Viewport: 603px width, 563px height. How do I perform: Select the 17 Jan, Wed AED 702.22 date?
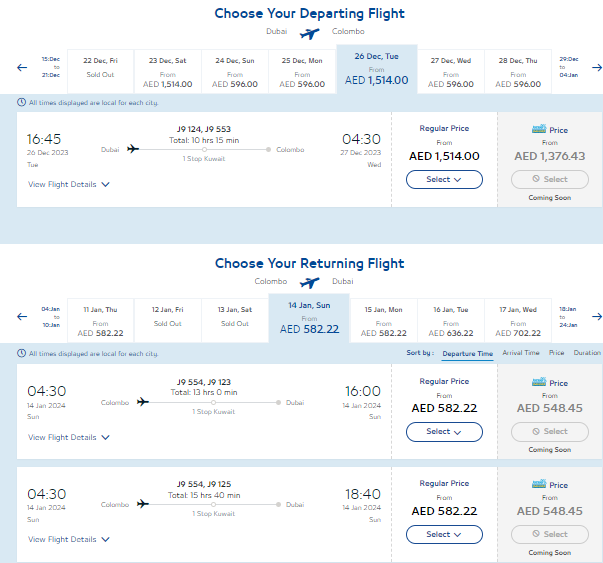pos(518,321)
